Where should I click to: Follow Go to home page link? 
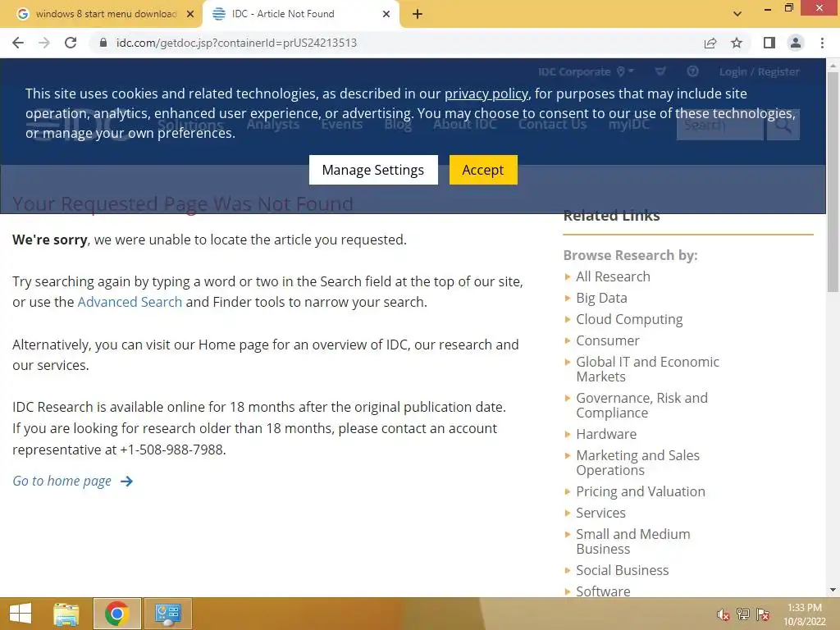62,481
